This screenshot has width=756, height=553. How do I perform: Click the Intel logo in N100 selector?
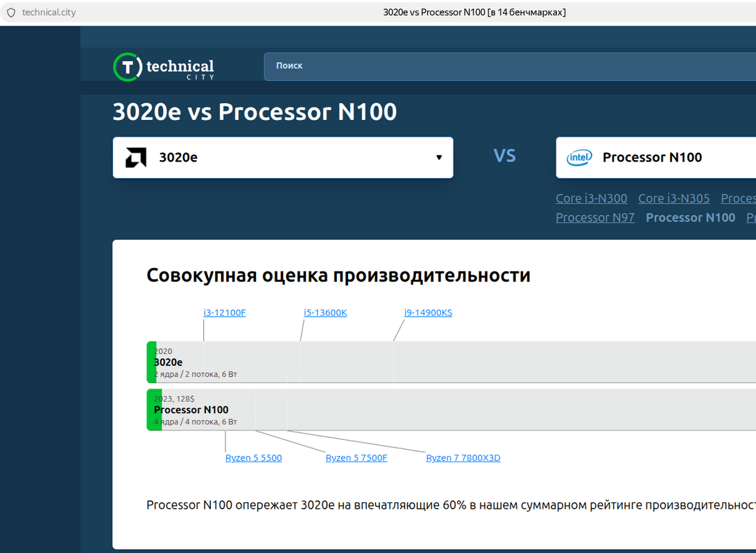[x=579, y=157]
